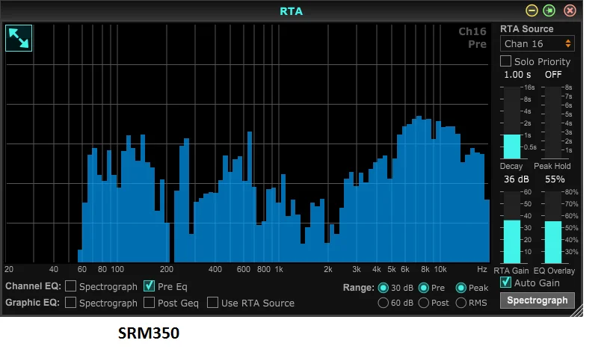Click the 10k frequency axis label
This screenshot has height=364, width=613.
(440, 269)
